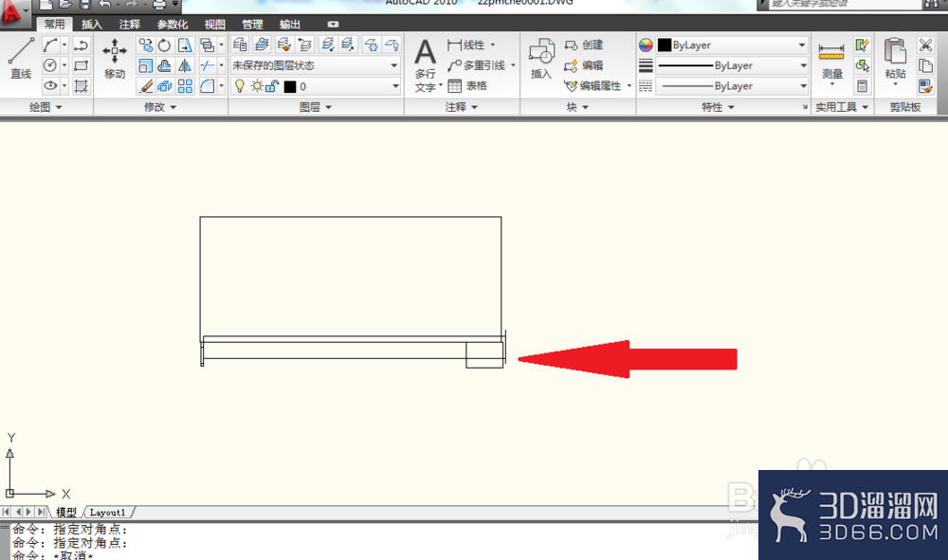Select the Hatch tool

coord(81,86)
